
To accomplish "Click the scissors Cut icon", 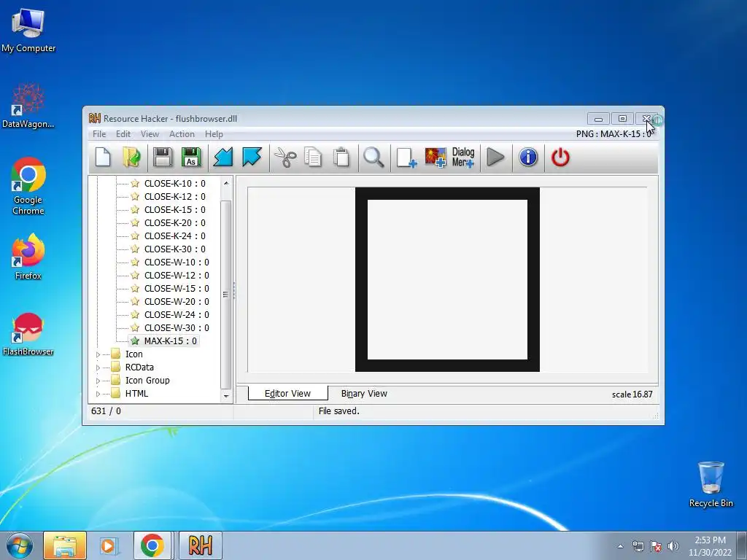I will click(285, 157).
